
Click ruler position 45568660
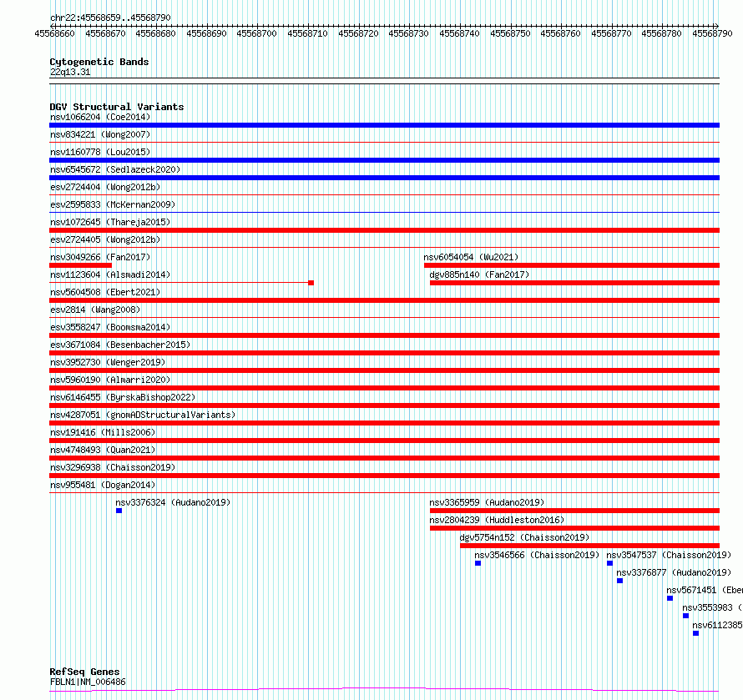tap(54, 33)
